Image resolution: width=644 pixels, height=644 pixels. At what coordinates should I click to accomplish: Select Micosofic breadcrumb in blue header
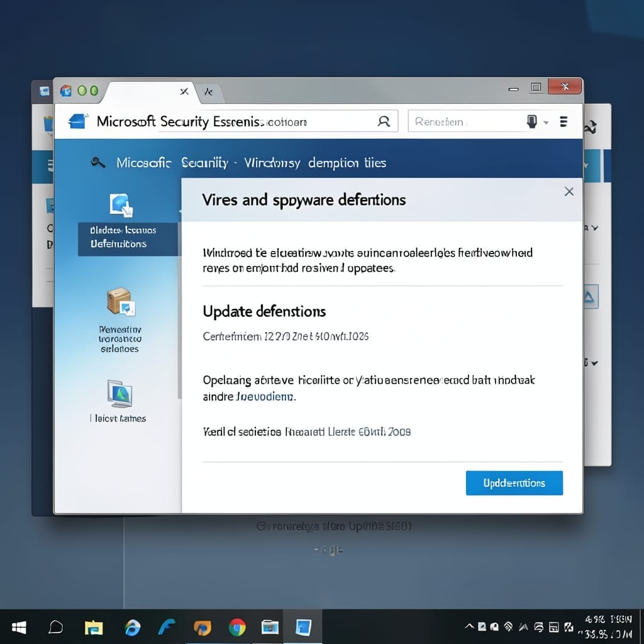(x=143, y=163)
